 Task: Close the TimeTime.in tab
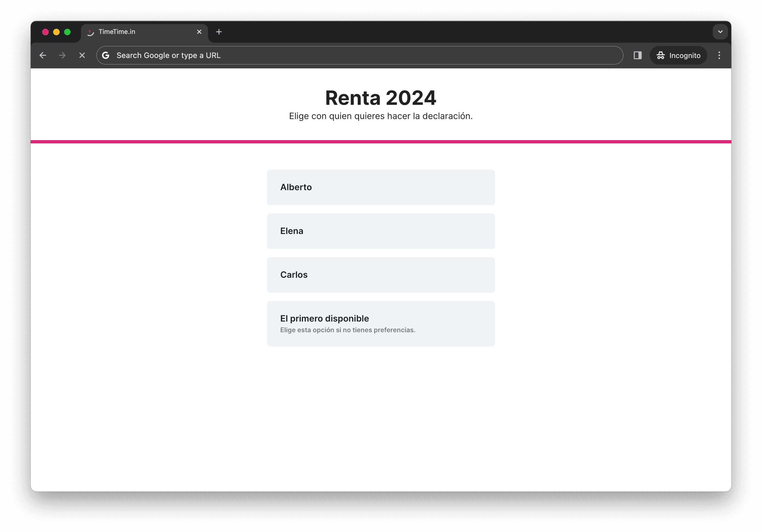[199, 32]
